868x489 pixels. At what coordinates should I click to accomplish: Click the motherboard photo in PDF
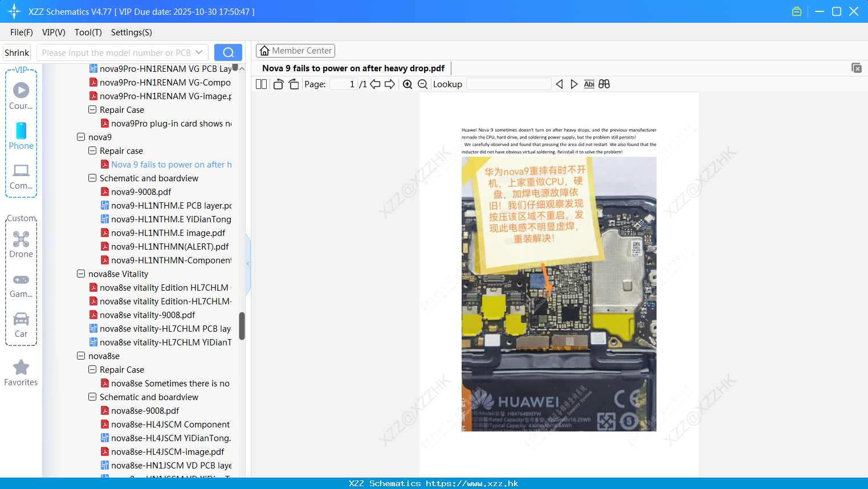(559, 294)
